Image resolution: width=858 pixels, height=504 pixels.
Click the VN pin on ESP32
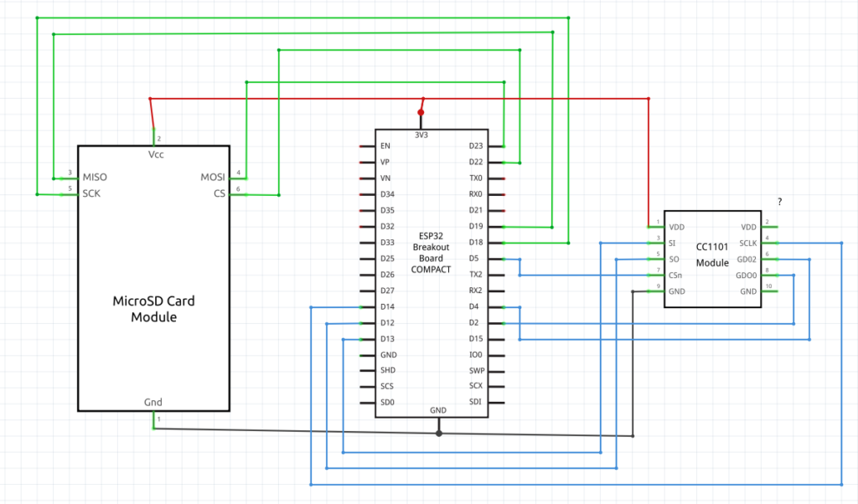385,178
